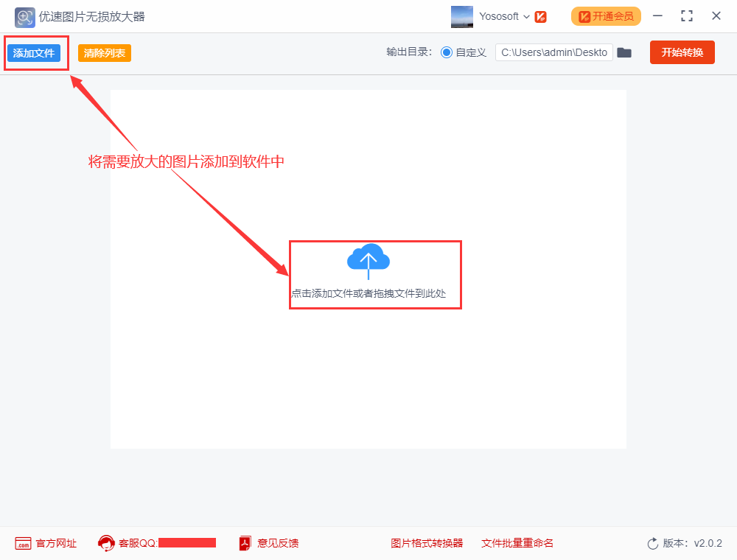Click the Yososoft user avatar
Image resolution: width=737 pixels, height=560 pixels.
(x=462, y=17)
